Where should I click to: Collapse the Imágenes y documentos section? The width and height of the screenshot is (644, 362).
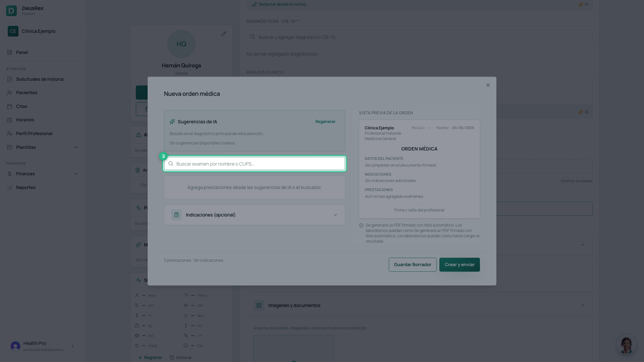(583, 305)
